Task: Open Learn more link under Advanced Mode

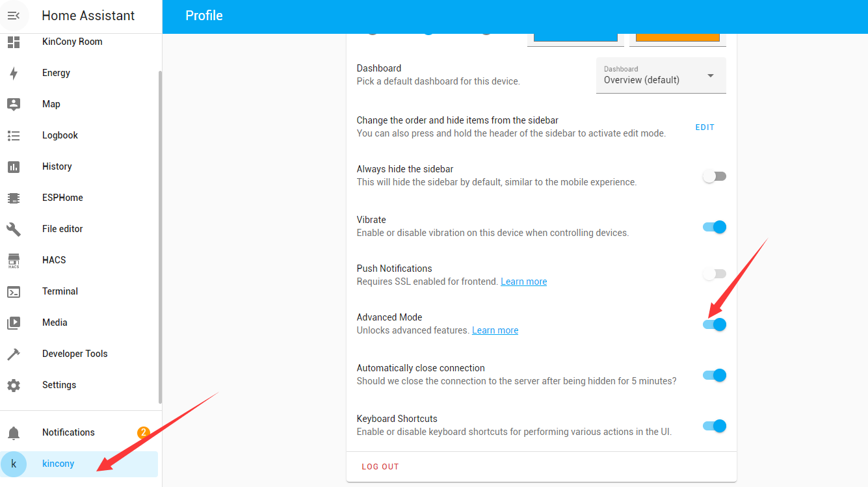Action: coord(495,330)
